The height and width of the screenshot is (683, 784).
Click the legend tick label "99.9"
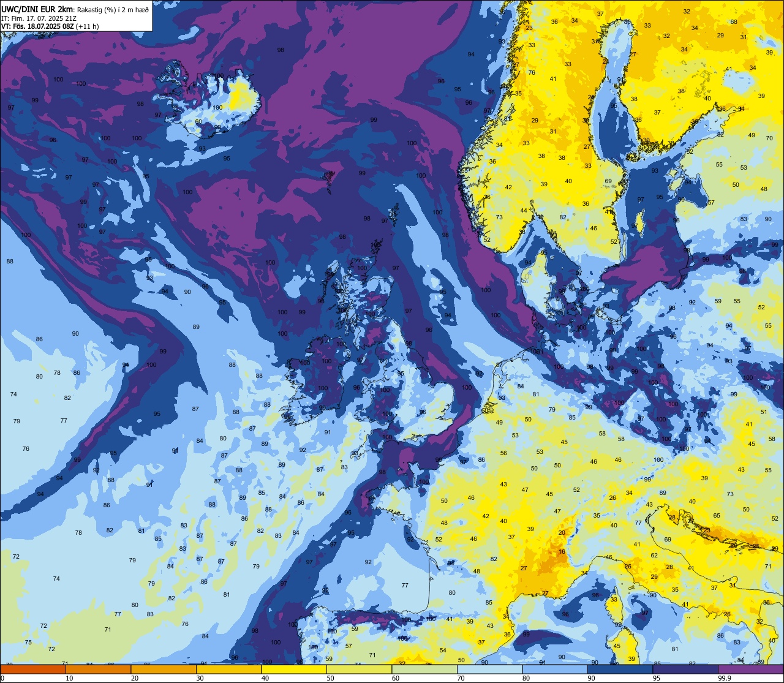[725, 678]
